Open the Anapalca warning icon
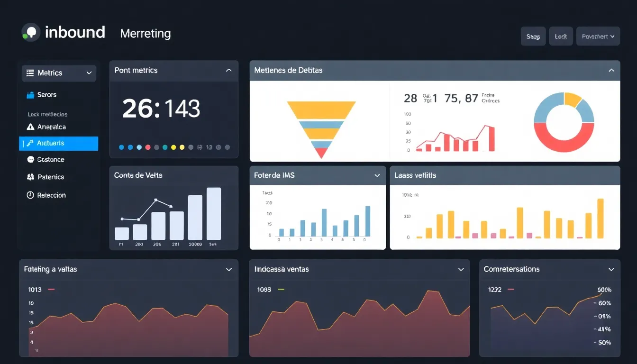Image resolution: width=637 pixels, height=364 pixels. tap(30, 127)
